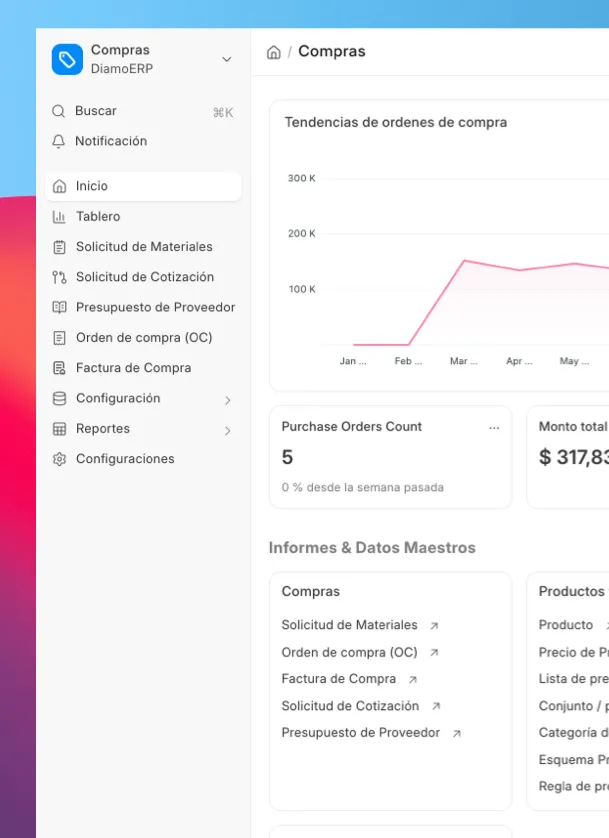Image resolution: width=609 pixels, height=838 pixels.
Task: Click the Mar label on chart axis
Action: point(463,361)
